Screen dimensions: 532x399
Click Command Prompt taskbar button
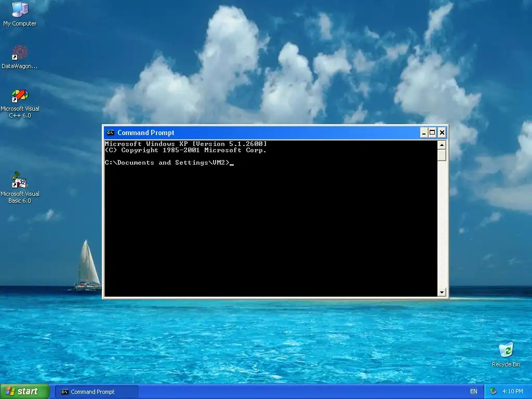[x=96, y=392]
